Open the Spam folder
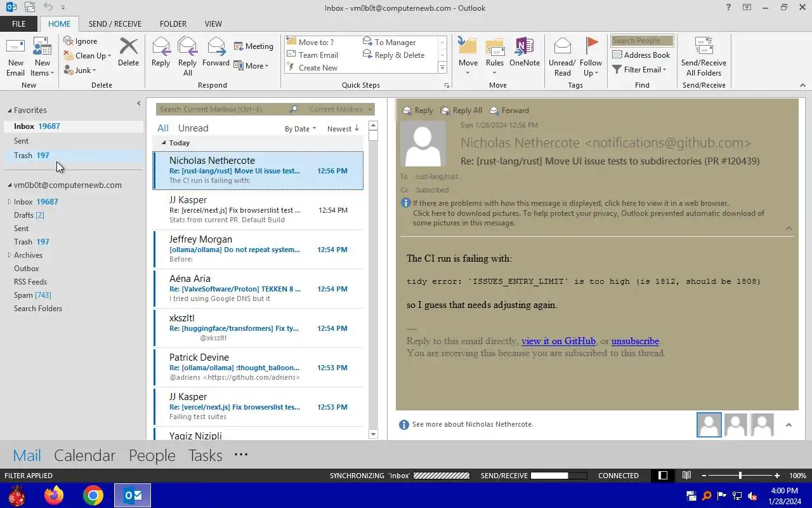 [32, 295]
